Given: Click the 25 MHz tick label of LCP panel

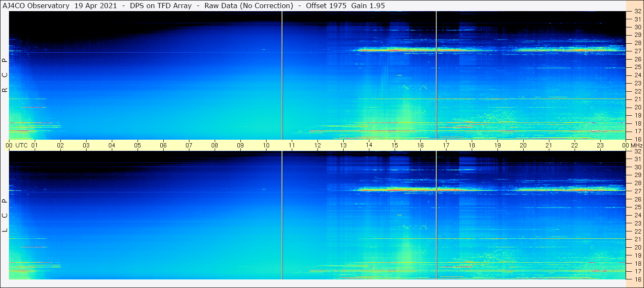Looking at the screenshot, I should [x=637, y=207].
